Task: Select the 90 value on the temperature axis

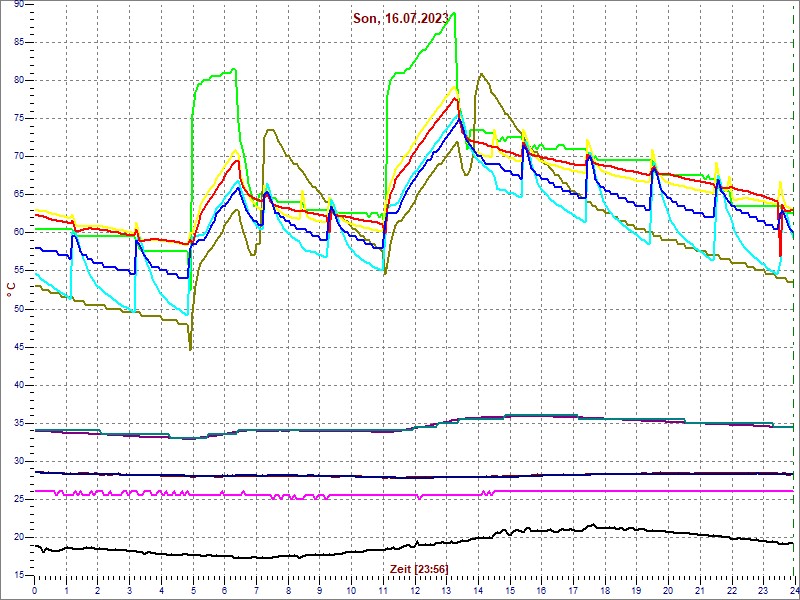Action: [x=18, y=4]
